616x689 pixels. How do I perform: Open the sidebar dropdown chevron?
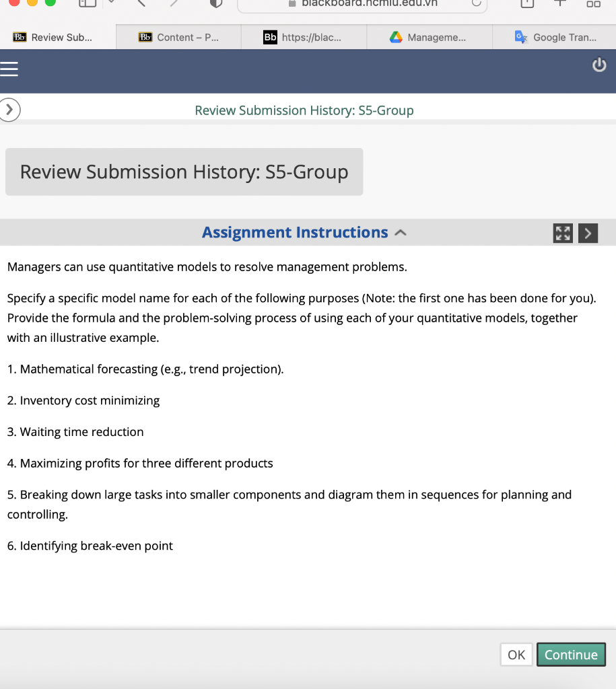[x=111, y=3]
